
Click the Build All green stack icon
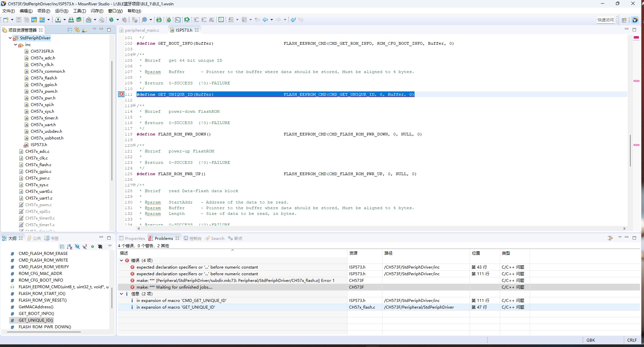tap(79, 20)
